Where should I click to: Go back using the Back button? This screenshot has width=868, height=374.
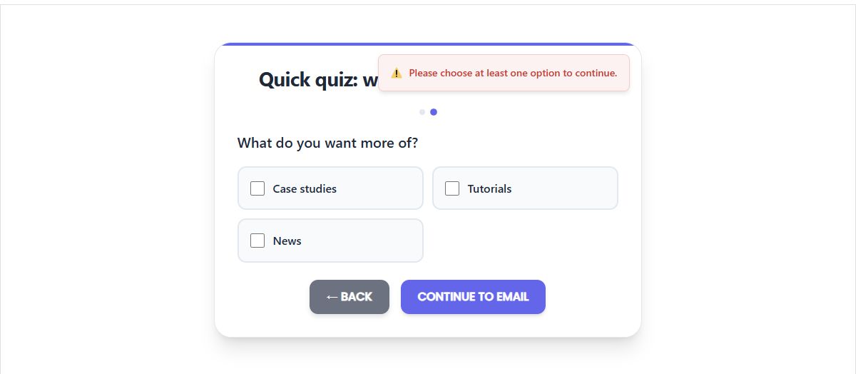(349, 297)
